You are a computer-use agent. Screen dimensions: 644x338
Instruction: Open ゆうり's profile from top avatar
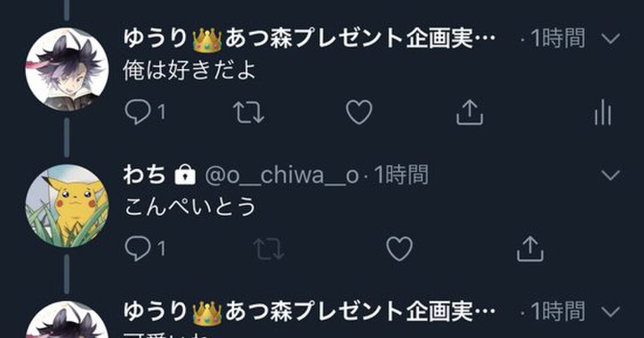pos(67,69)
